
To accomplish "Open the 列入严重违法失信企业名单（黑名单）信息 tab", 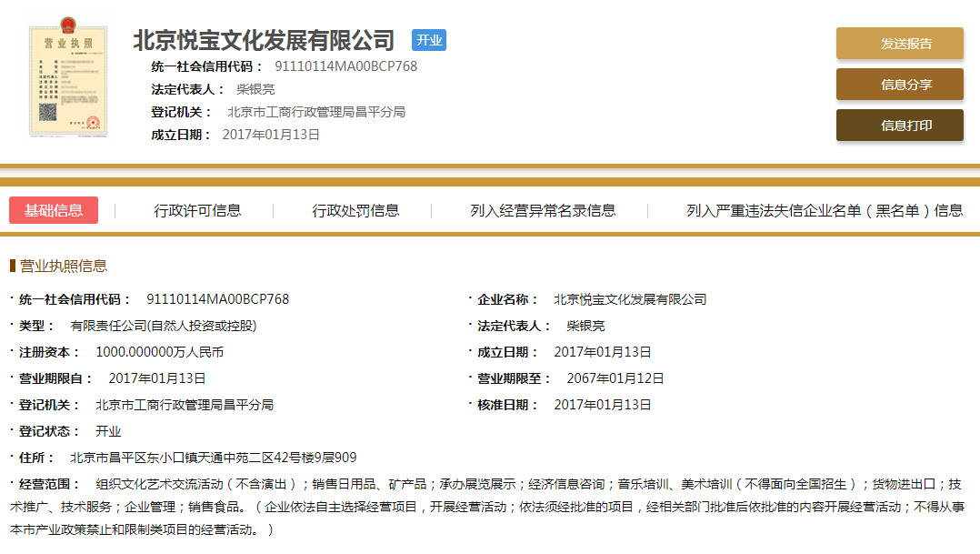I will tap(824, 210).
